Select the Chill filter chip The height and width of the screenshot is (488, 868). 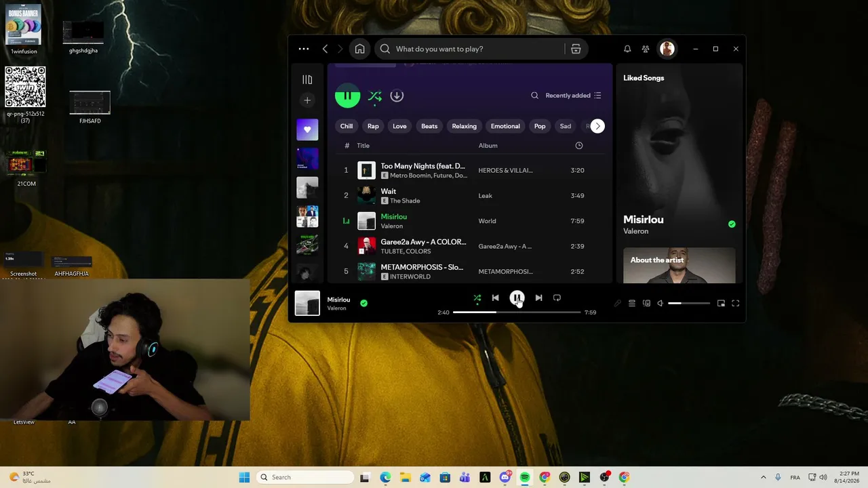347,126
